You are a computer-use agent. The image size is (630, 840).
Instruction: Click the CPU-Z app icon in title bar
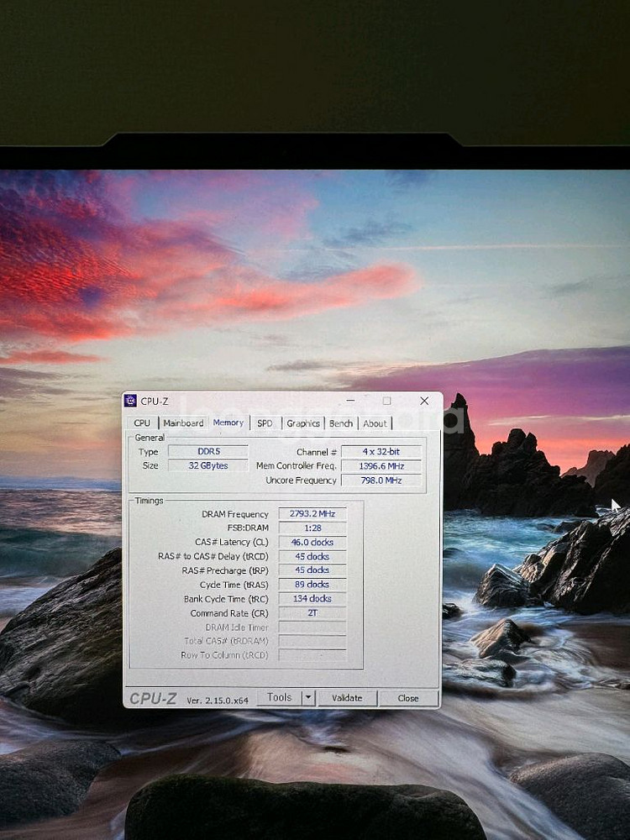click(x=131, y=402)
